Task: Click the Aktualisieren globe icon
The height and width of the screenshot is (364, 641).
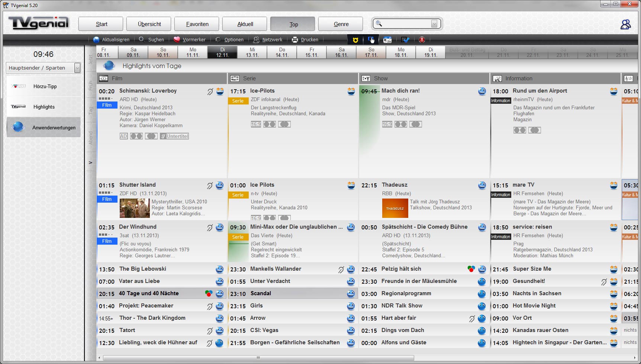Action: tap(96, 39)
